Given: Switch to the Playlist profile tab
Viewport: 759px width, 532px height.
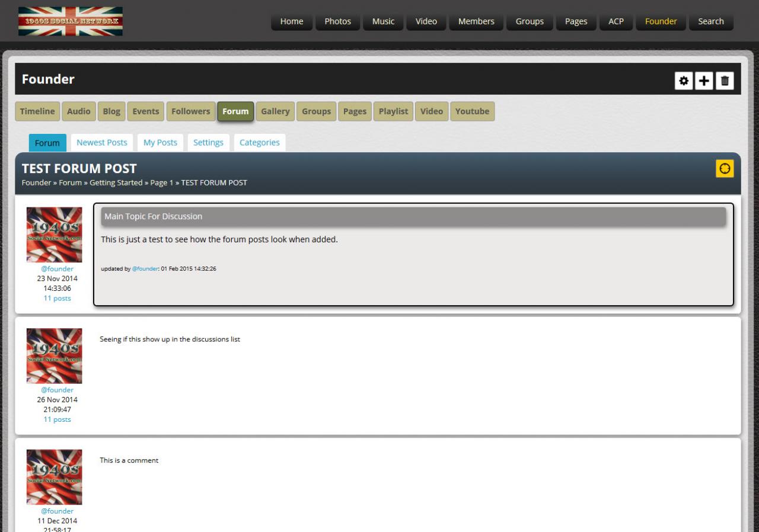Looking at the screenshot, I should click(394, 111).
